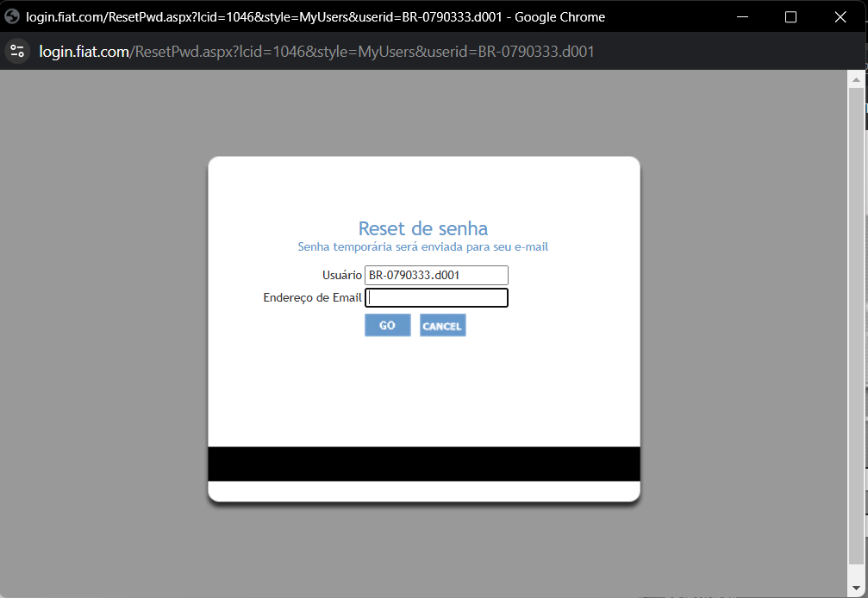Click the scrollbar down arrow
Screen dimensions: 868x598
tap(856, 588)
